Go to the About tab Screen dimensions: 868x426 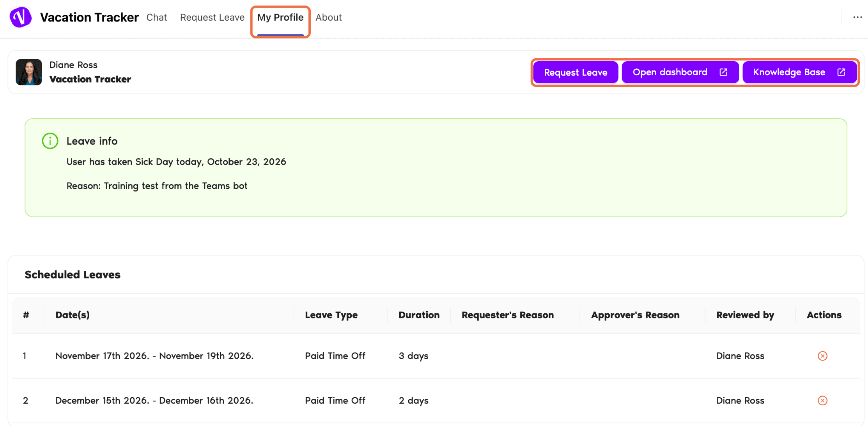[328, 18]
